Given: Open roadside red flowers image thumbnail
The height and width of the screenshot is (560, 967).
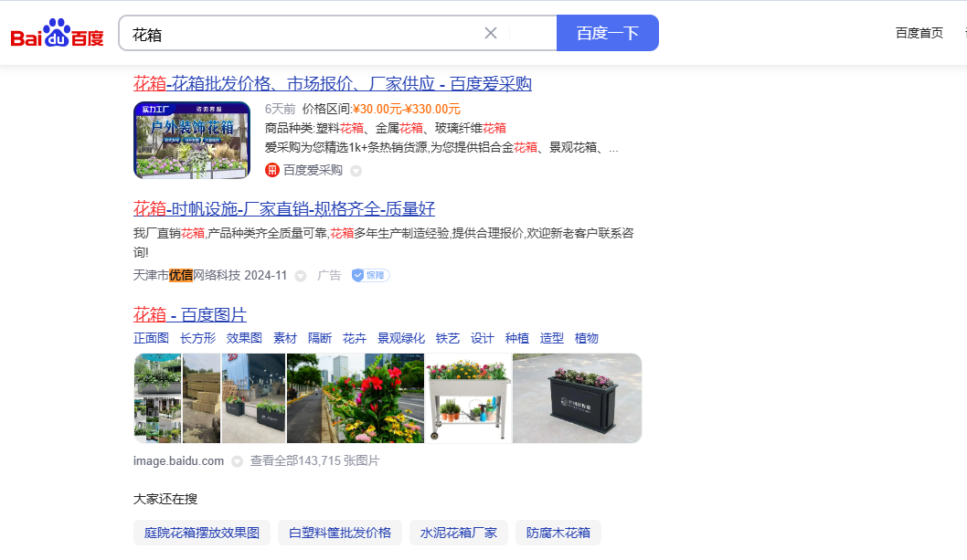Looking at the screenshot, I should tap(356, 397).
